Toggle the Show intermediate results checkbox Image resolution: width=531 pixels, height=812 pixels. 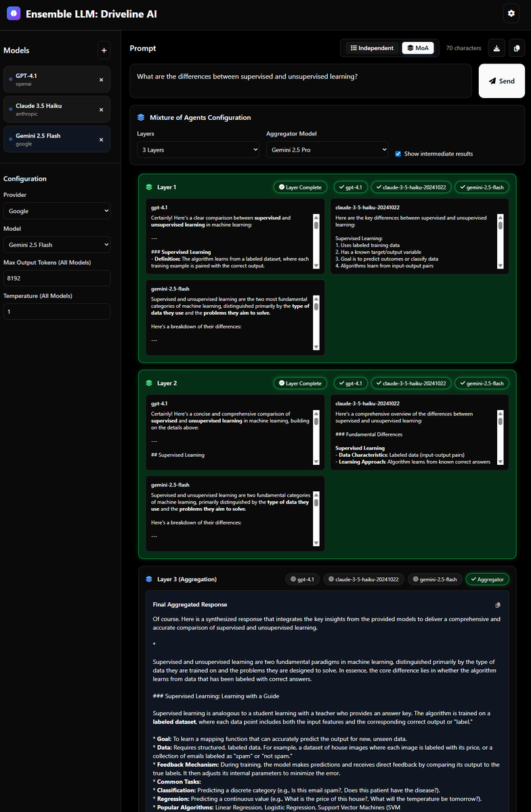click(x=398, y=154)
